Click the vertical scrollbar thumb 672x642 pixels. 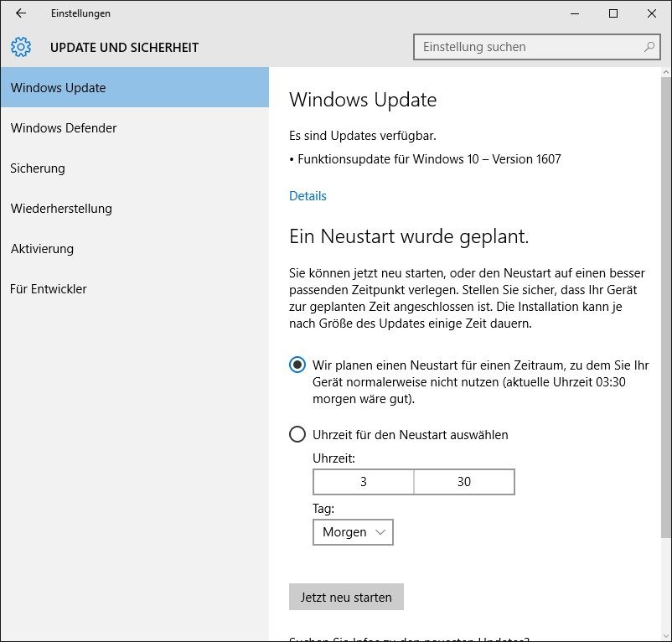[665, 307]
